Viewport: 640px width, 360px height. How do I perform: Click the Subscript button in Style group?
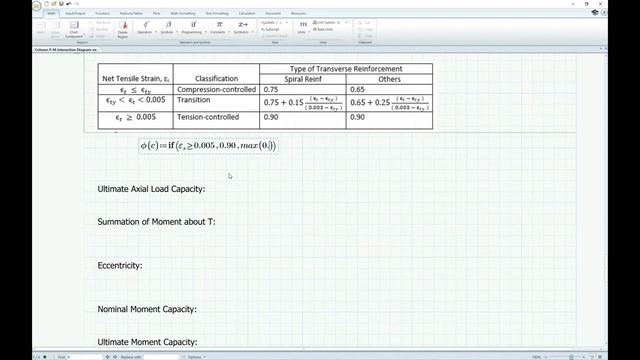tap(270, 29)
